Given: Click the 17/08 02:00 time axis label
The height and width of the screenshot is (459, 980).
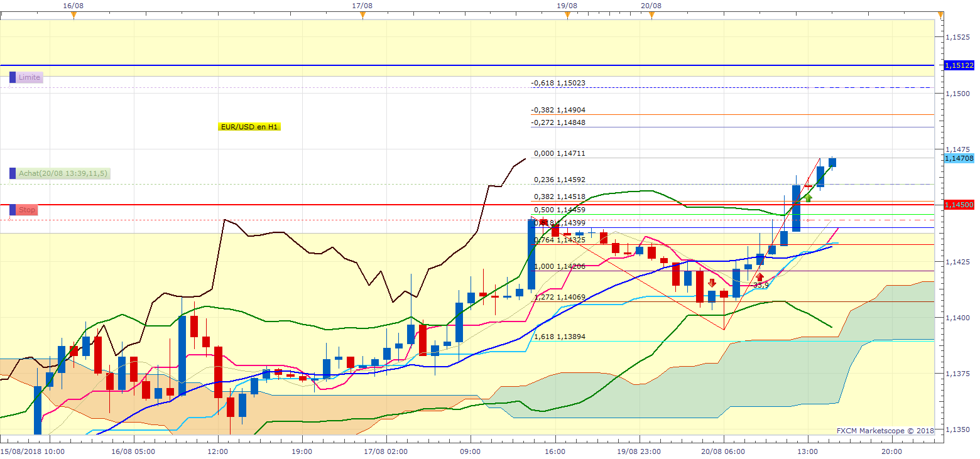Looking at the screenshot, I should pyautogui.click(x=386, y=451).
